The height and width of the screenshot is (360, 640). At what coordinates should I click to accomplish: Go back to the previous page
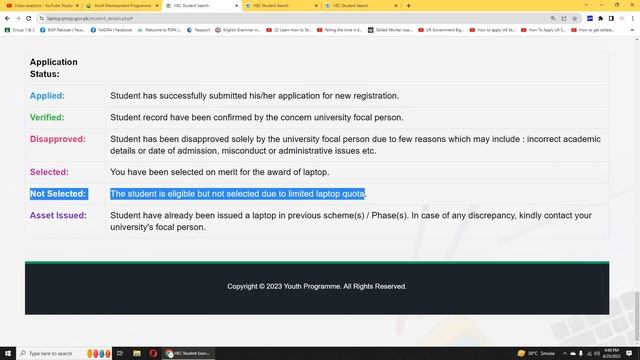7,18
